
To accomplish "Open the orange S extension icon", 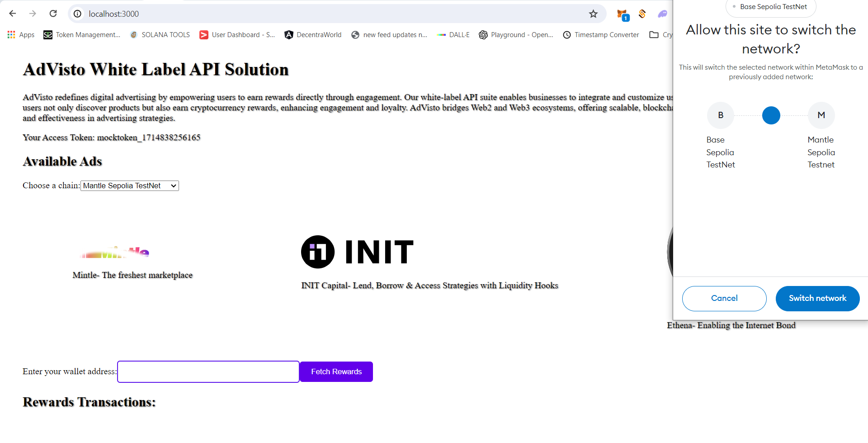I will [642, 14].
